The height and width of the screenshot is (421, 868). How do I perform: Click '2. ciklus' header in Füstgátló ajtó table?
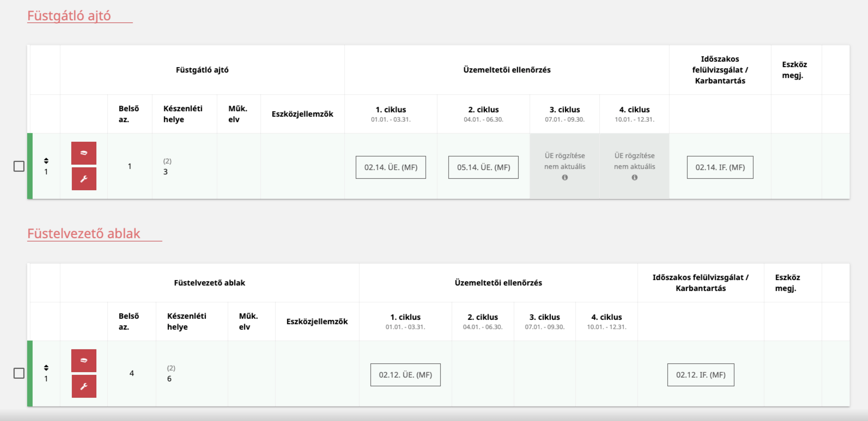point(484,109)
